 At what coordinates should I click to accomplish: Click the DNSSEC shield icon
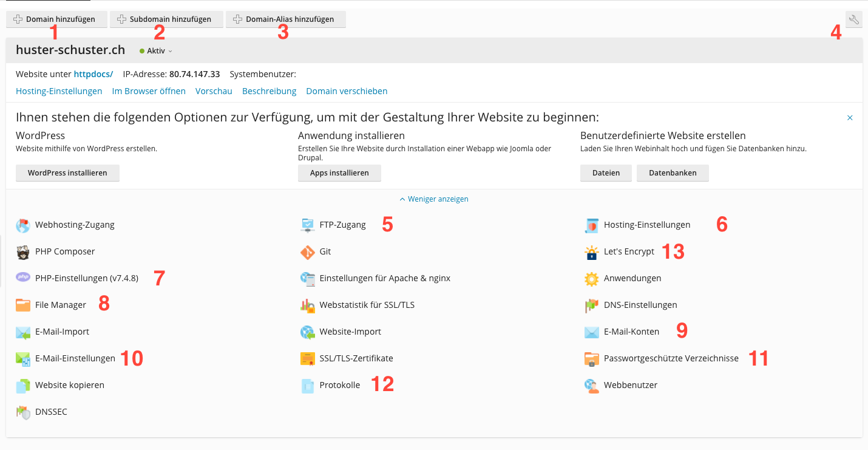[x=23, y=412]
